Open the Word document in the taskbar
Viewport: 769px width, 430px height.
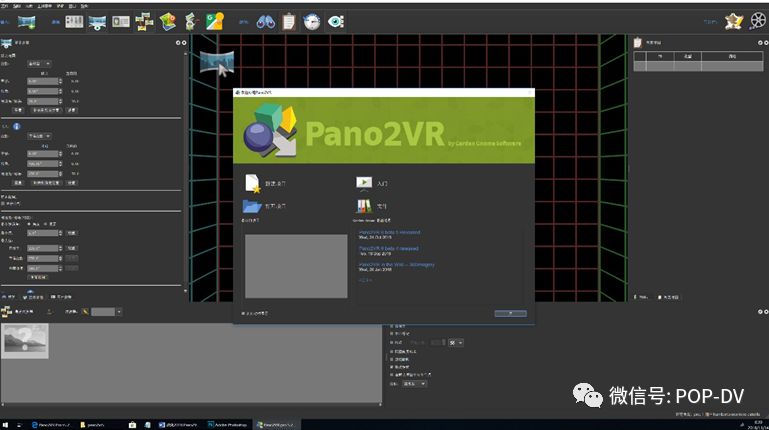tap(178, 425)
